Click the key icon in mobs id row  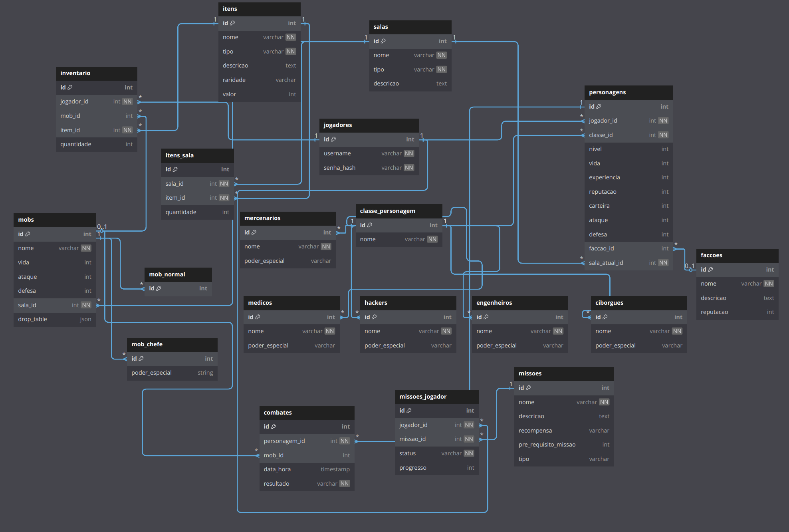[28, 234]
